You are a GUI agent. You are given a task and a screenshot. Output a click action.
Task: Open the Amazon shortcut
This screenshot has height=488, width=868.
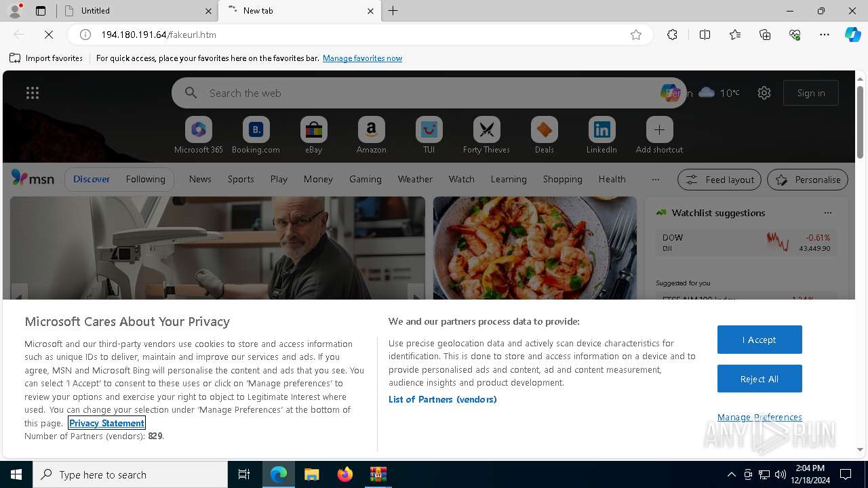coord(371,135)
